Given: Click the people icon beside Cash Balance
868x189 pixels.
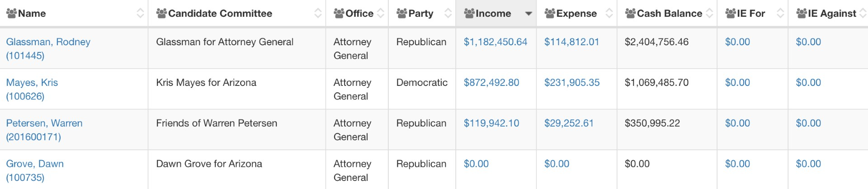Looking at the screenshot, I should (x=630, y=14).
